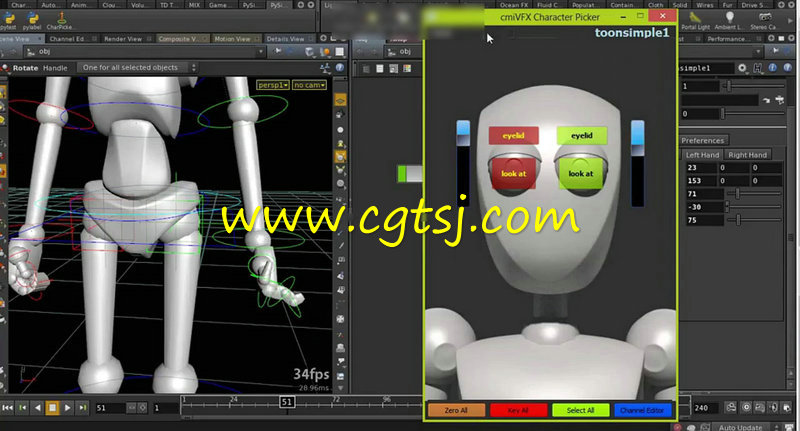Click the red Key All button

point(518,410)
